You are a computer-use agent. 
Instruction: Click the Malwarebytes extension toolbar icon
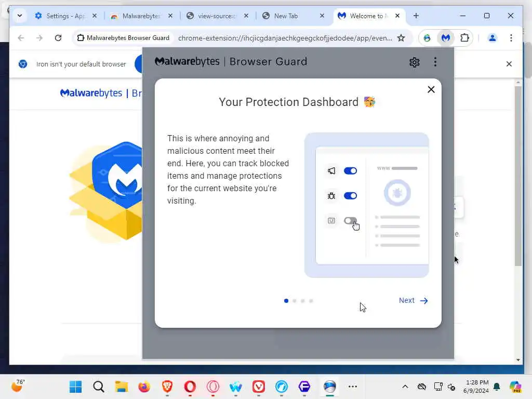coord(446,38)
